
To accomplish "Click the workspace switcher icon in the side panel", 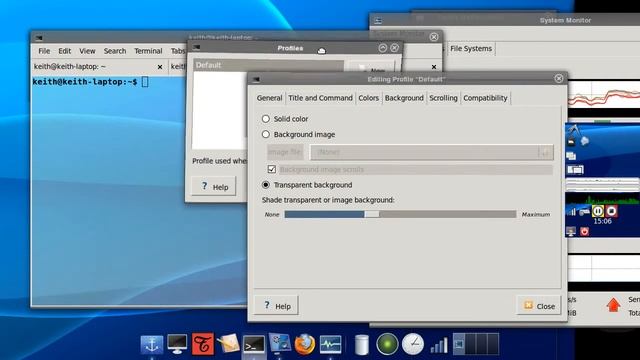I will tap(575, 169).
